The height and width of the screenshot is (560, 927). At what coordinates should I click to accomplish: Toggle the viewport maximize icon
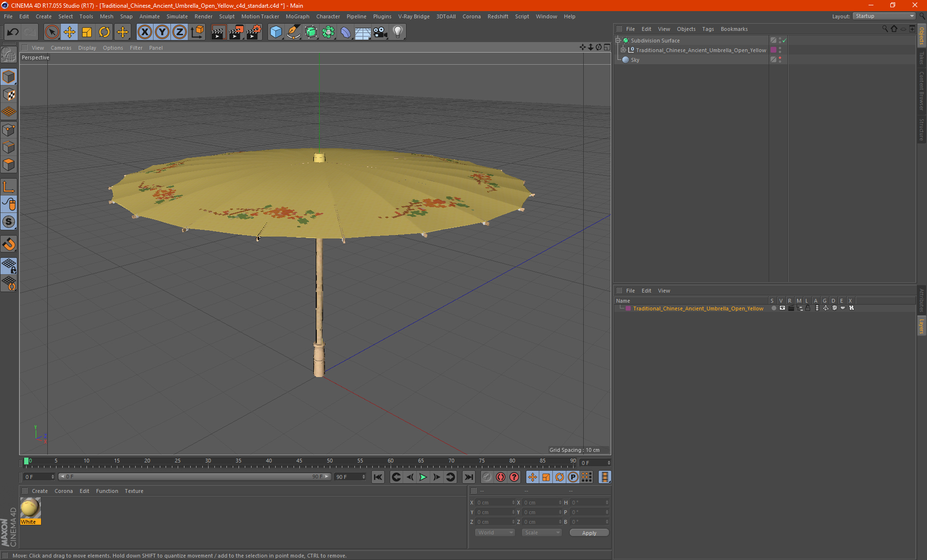(x=607, y=47)
